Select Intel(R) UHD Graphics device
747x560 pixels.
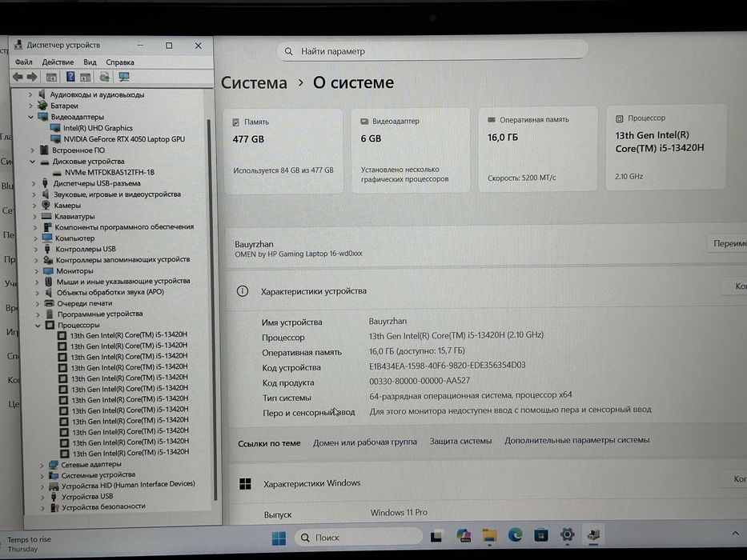[98, 128]
